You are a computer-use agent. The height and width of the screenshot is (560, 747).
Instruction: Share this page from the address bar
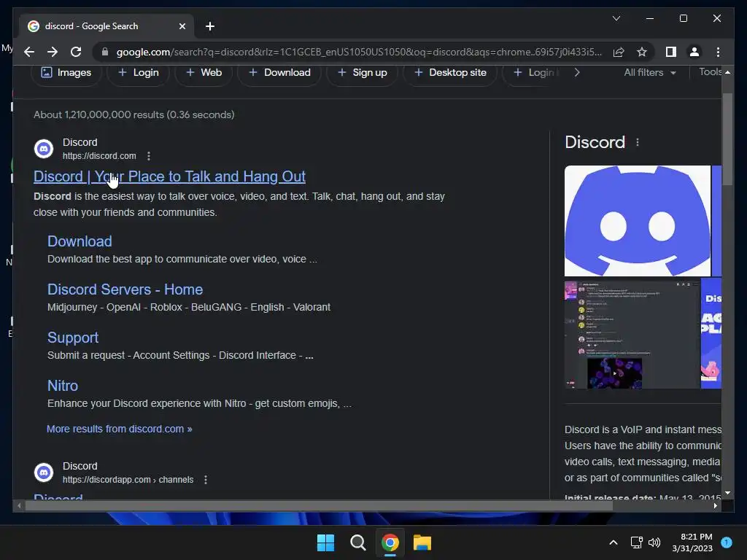[619, 52]
